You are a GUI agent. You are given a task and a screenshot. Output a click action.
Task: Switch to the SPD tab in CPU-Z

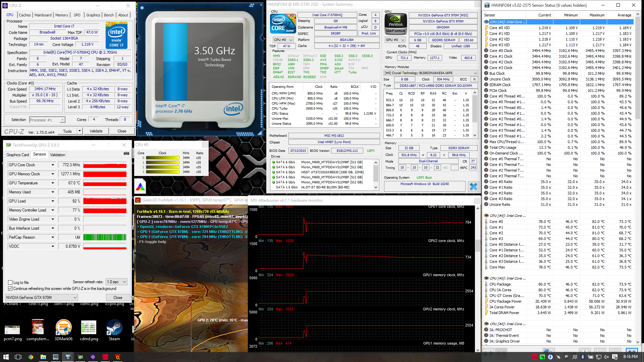click(77, 15)
